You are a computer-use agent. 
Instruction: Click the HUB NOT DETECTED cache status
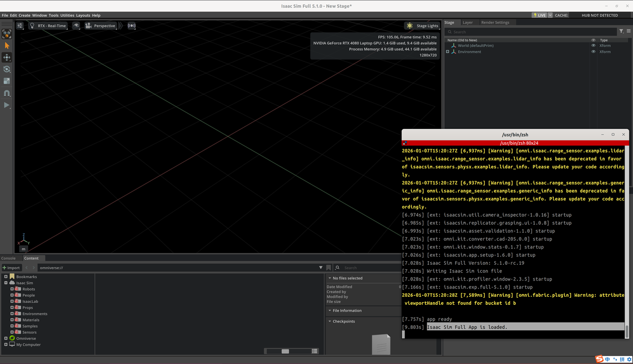click(x=600, y=15)
